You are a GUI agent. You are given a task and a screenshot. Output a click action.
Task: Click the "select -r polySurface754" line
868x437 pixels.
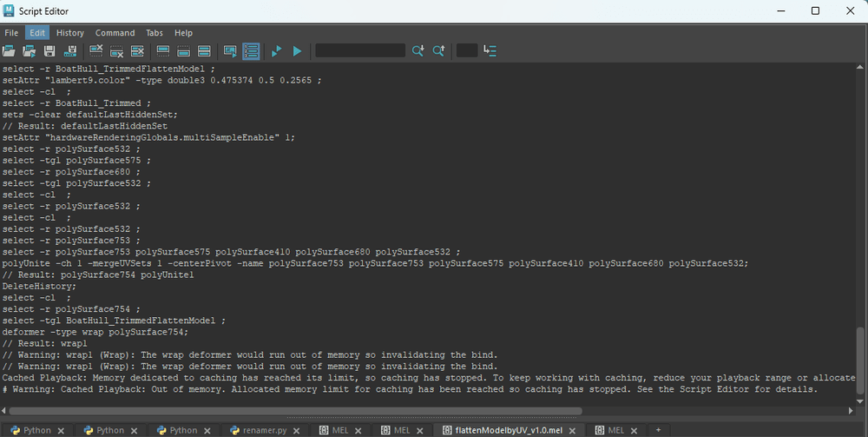click(x=71, y=309)
